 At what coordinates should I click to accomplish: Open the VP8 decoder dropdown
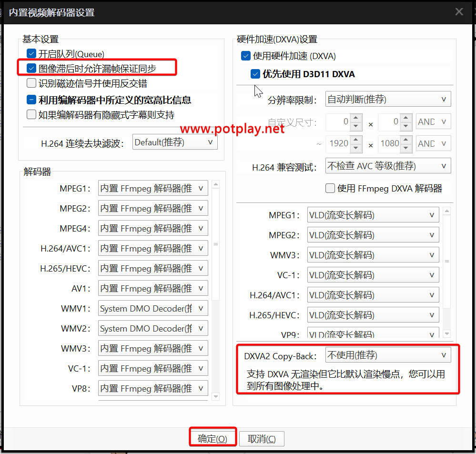pos(153,388)
